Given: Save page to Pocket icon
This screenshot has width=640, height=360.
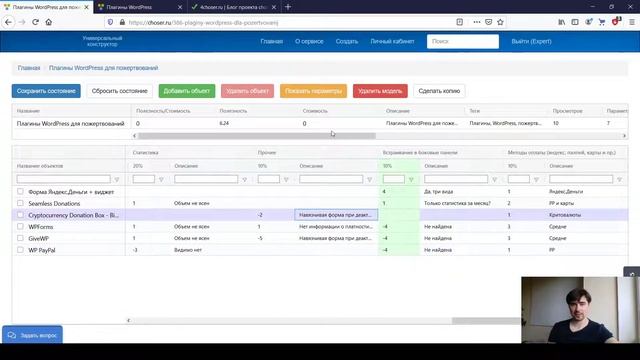Looking at the screenshot, I should tap(489, 22).
